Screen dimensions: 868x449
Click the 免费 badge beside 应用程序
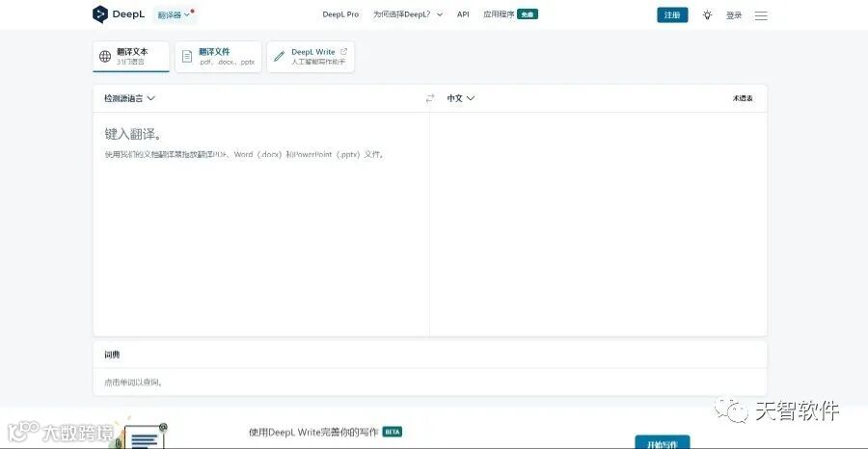[x=527, y=14]
